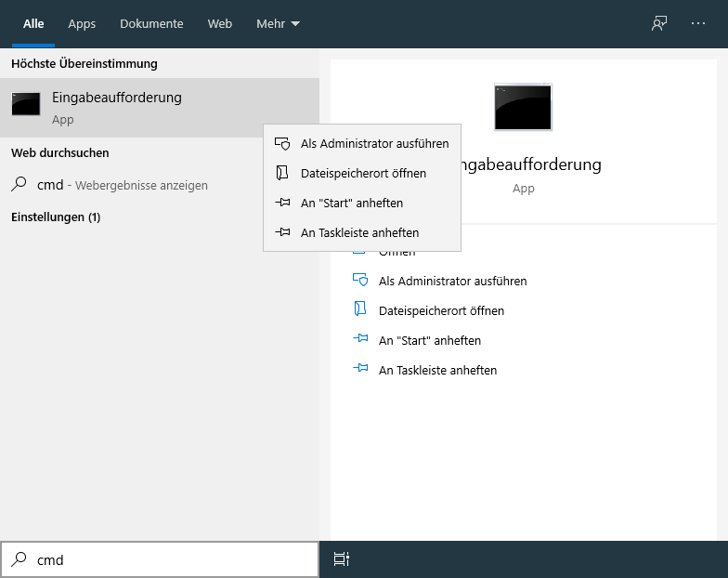Choose An "Start" anheften in context menu
Screen dimensions: 728x578
pos(362,203)
